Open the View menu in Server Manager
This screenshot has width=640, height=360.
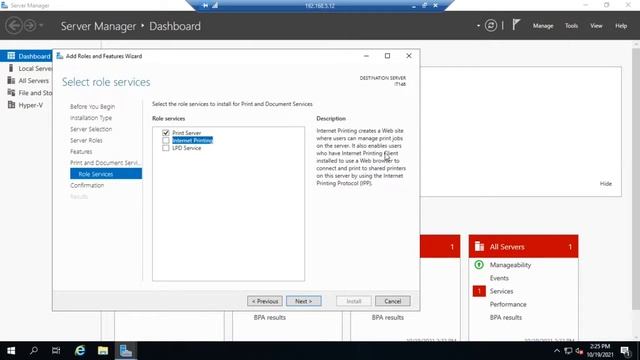click(596, 26)
